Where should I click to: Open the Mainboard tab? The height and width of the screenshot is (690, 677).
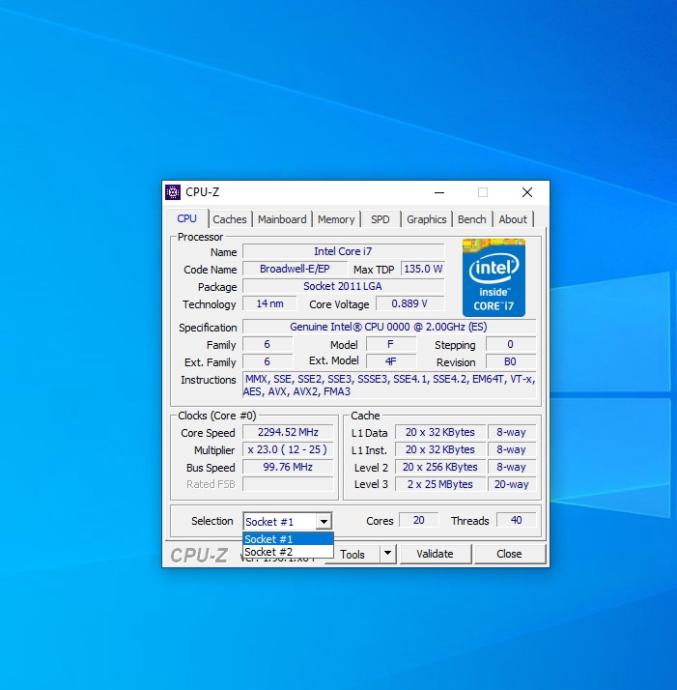pos(282,219)
